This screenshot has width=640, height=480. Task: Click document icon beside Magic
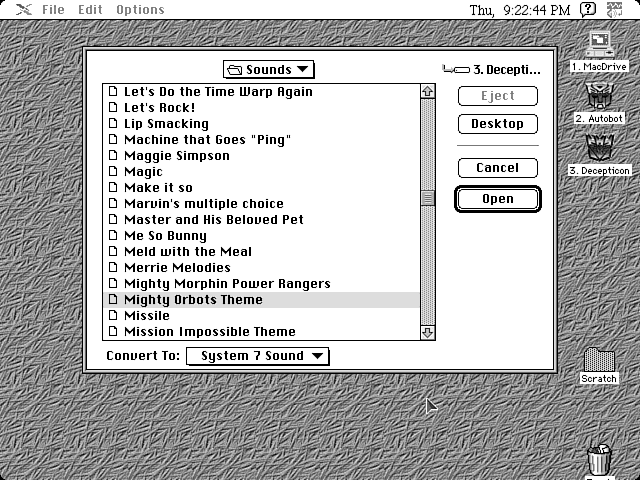[x=113, y=171]
